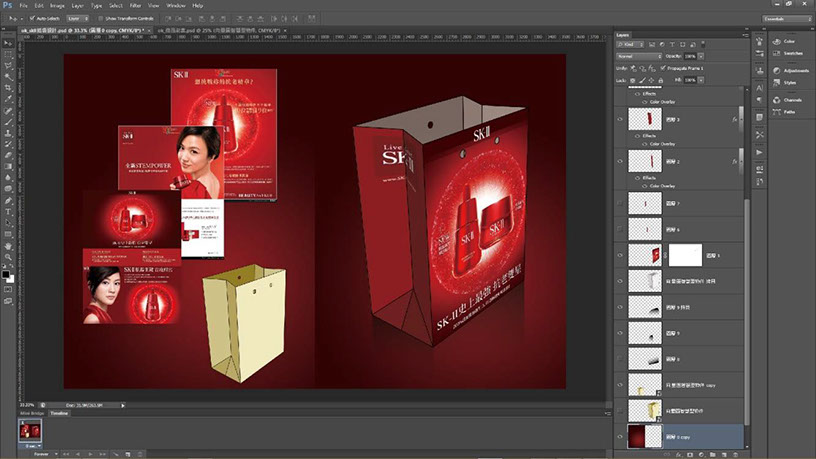Image resolution: width=816 pixels, height=459 pixels.
Task: Select the Crop tool
Action: (x=7, y=87)
